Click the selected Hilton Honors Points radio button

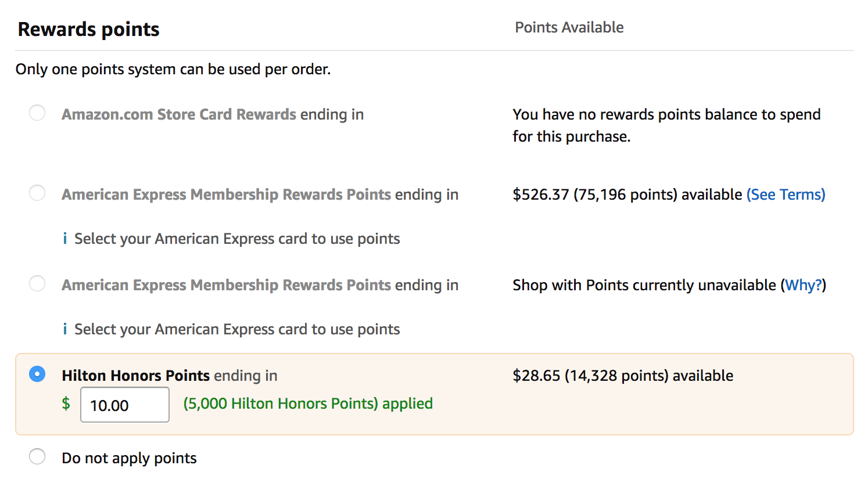(x=37, y=374)
